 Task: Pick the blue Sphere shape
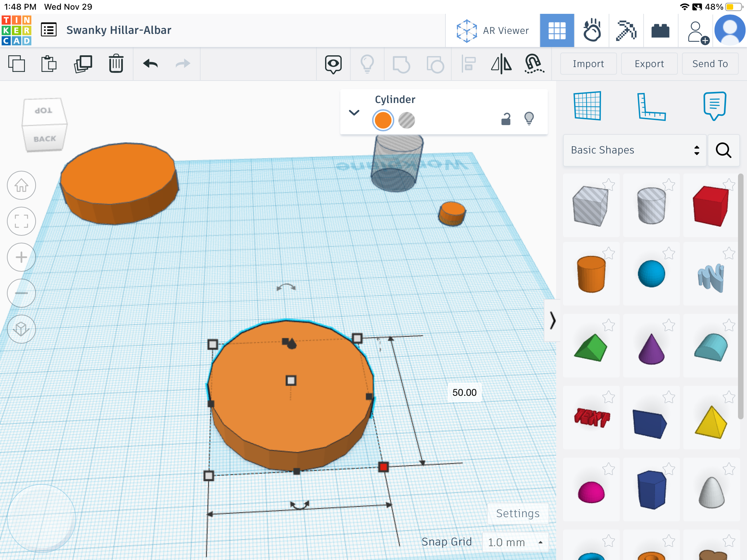[651, 274]
